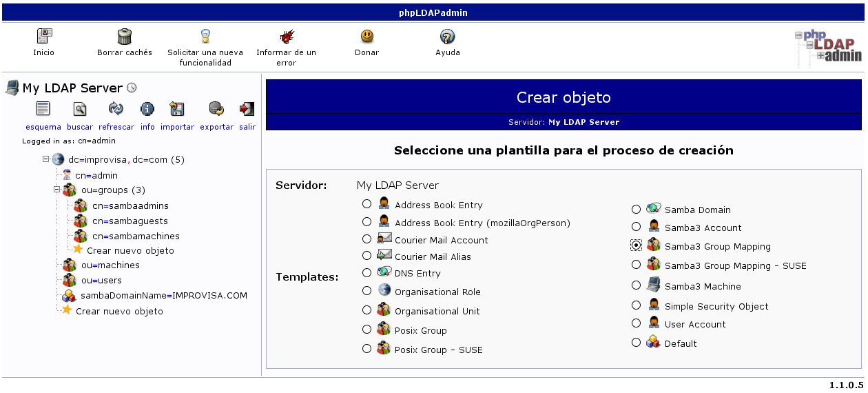Screen dimensions: 868x393
Task: Click the star icon under ou=groups
Action: [x=78, y=250]
